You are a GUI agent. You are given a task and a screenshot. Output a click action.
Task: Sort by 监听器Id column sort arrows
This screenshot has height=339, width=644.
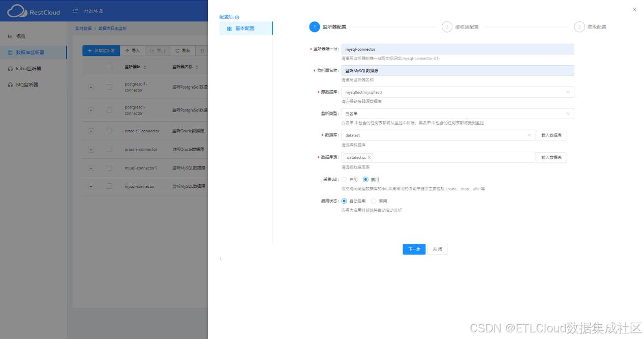point(145,67)
